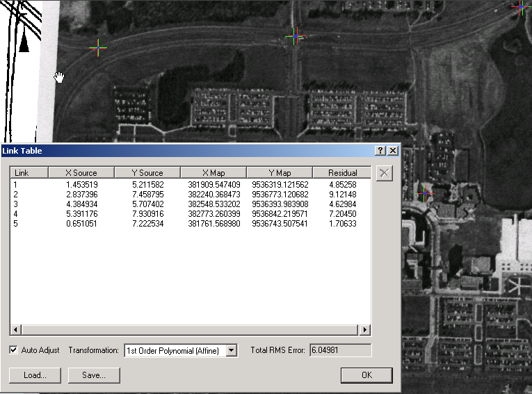Click the Total RMS Error field
The height and width of the screenshot is (394, 532).
(x=339, y=350)
